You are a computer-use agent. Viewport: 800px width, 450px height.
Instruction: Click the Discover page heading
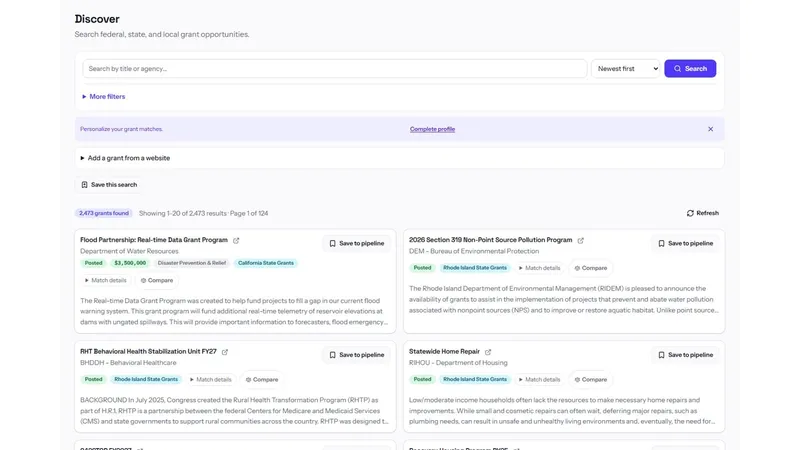pos(97,19)
